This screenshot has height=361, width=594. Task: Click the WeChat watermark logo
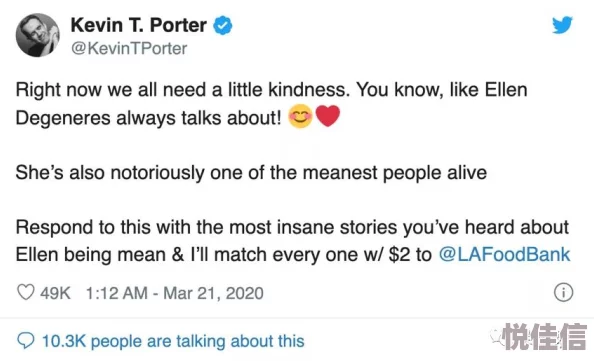point(496,336)
